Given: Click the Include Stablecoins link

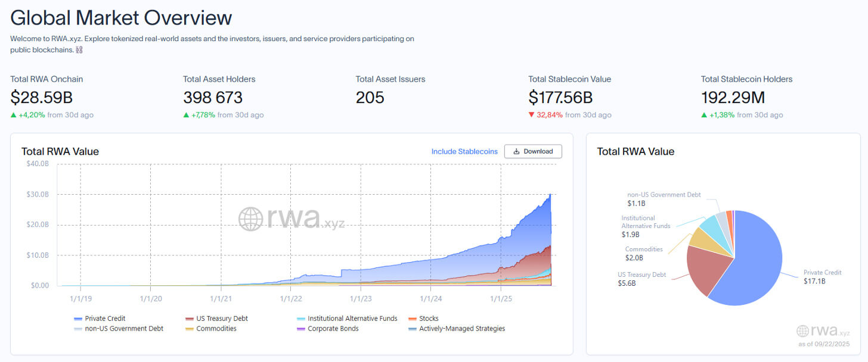Looking at the screenshot, I should [x=464, y=152].
